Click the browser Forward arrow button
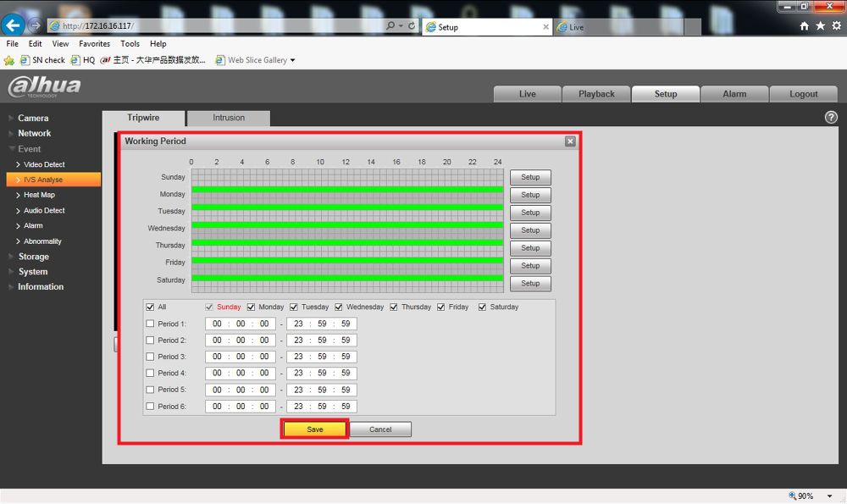 tap(35, 25)
